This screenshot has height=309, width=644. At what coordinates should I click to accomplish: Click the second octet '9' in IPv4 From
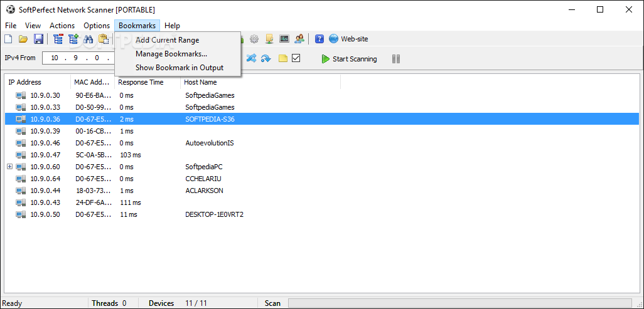pyautogui.click(x=75, y=58)
